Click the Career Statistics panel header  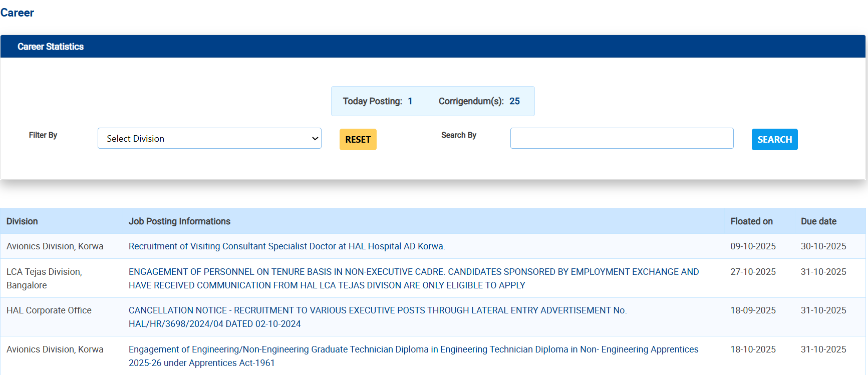pyautogui.click(x=51, y=47)
